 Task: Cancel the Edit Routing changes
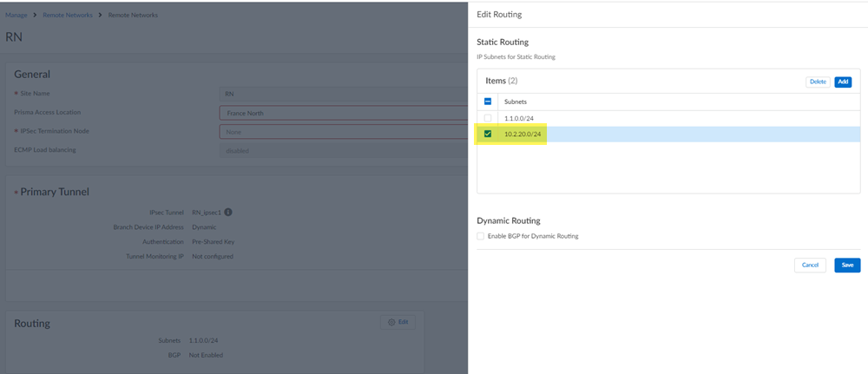pyautogui.click(x=810, y=265)
